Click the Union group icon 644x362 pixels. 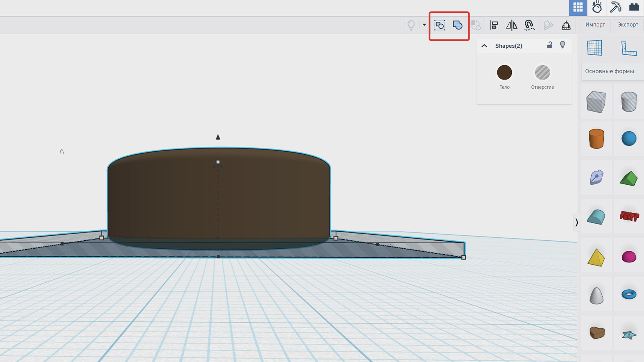pos(457,25)
